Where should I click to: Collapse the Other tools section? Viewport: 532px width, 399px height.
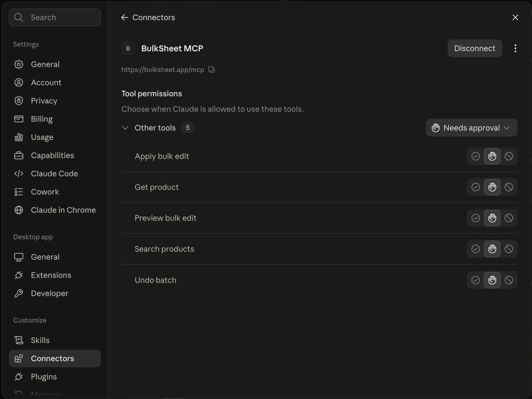125,128
